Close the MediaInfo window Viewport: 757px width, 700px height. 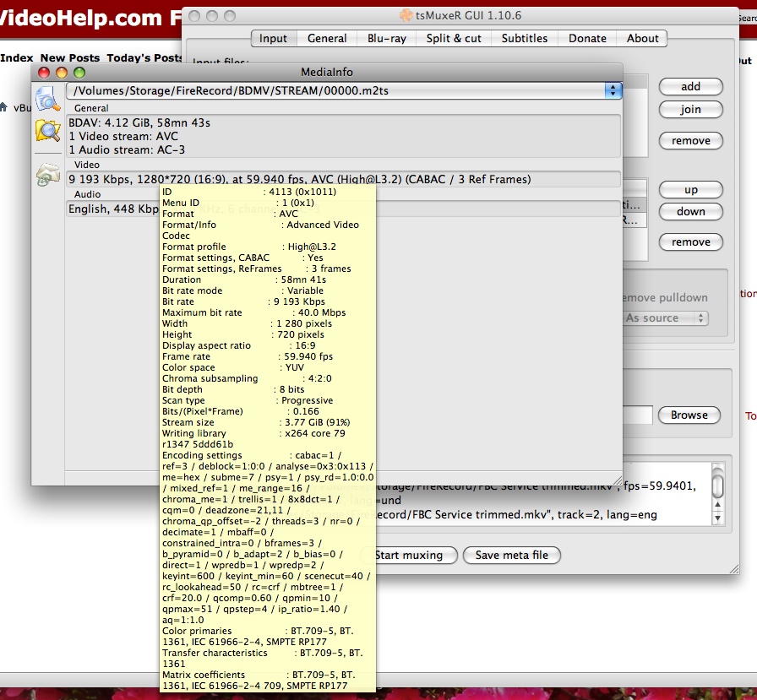pos(44,73)
